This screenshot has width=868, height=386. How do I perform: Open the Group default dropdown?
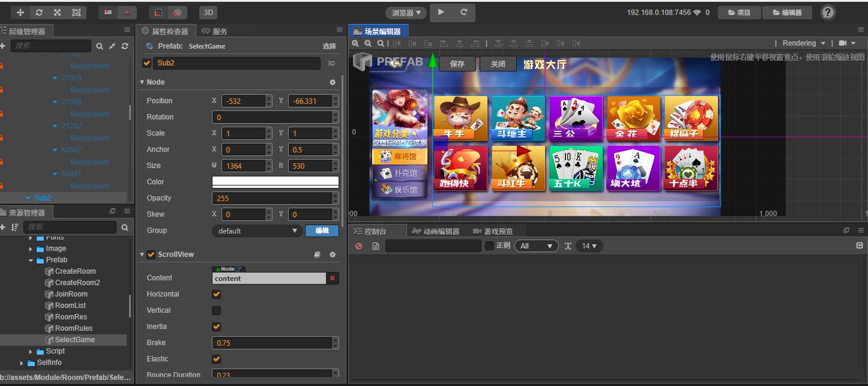click(x=257, y=231)
